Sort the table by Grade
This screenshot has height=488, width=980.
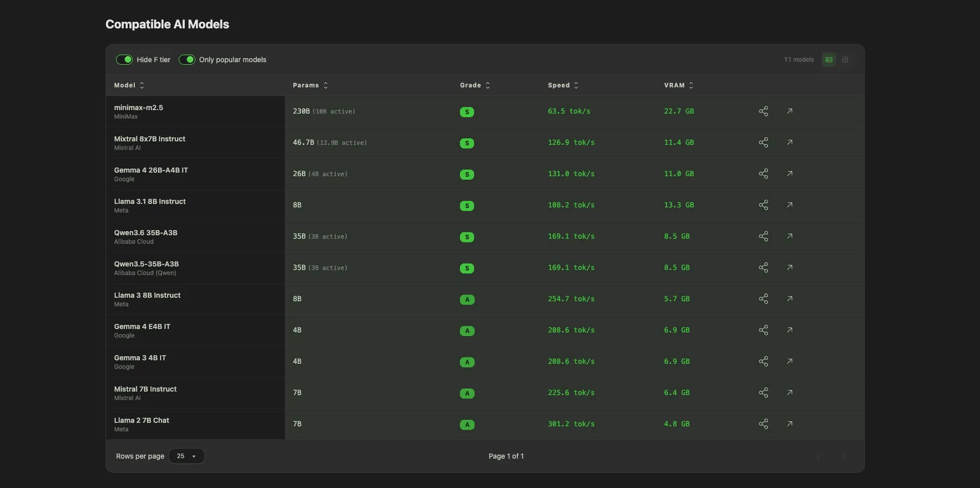point(474,85)
